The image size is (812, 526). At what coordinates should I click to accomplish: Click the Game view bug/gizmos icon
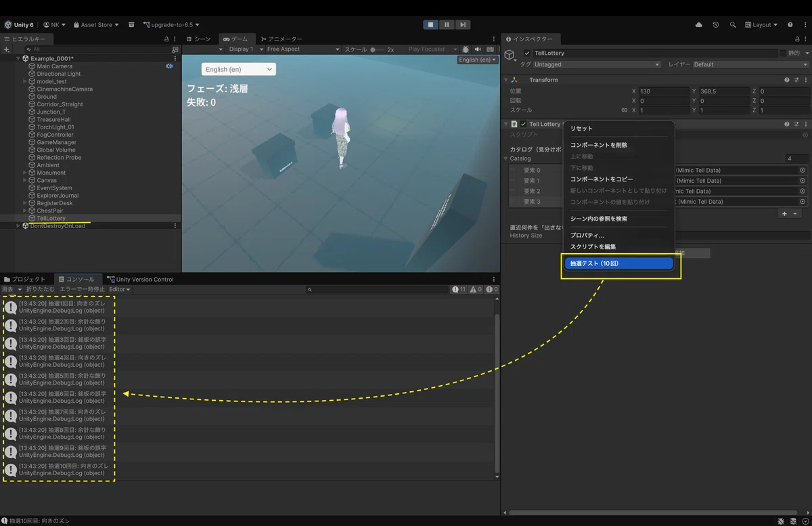click(466, 49)
